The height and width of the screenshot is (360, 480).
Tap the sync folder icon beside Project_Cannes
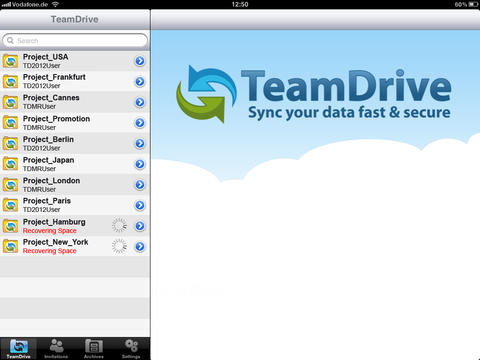10,103
